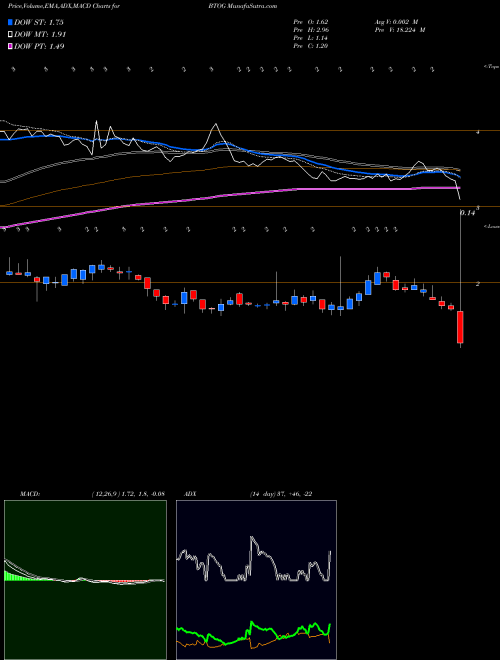This screenshot has height=660, width=500.
Task: Select the 'DOW PT: 1.49' legend label
Action: [39, 46]
